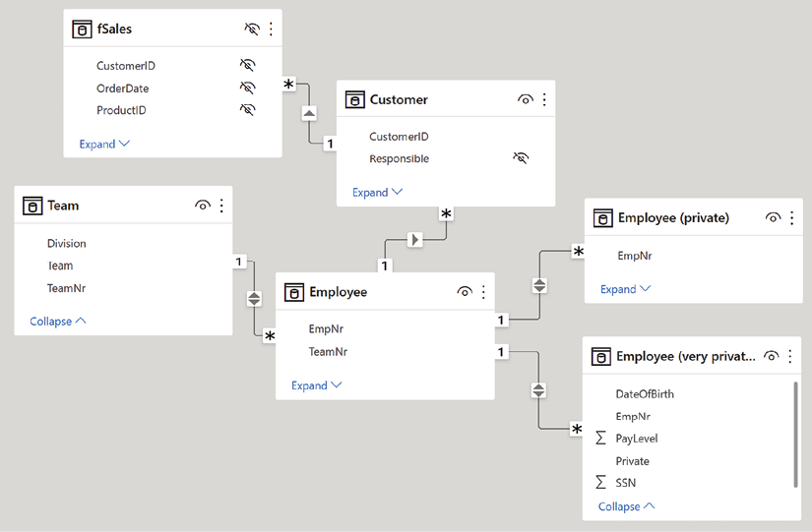Unhide the Responsible column

point(521,158)
